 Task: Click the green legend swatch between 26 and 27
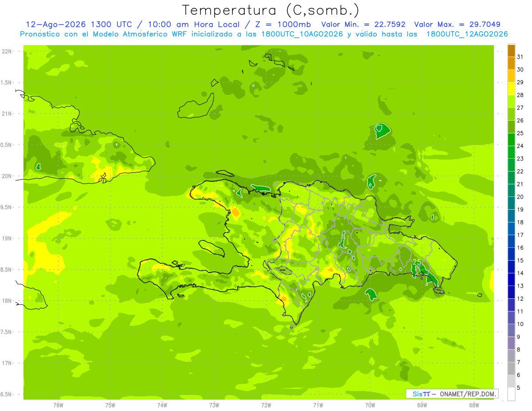pos(511,114)
